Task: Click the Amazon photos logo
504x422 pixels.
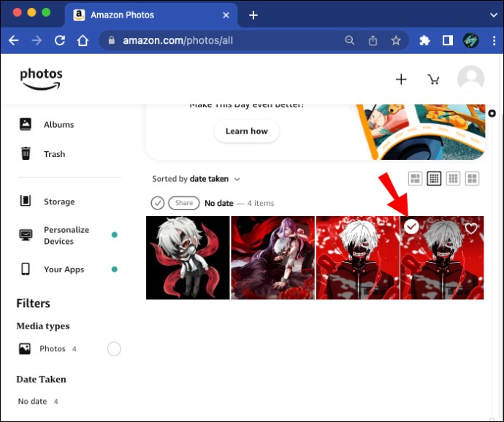Action: coord(41,79)
